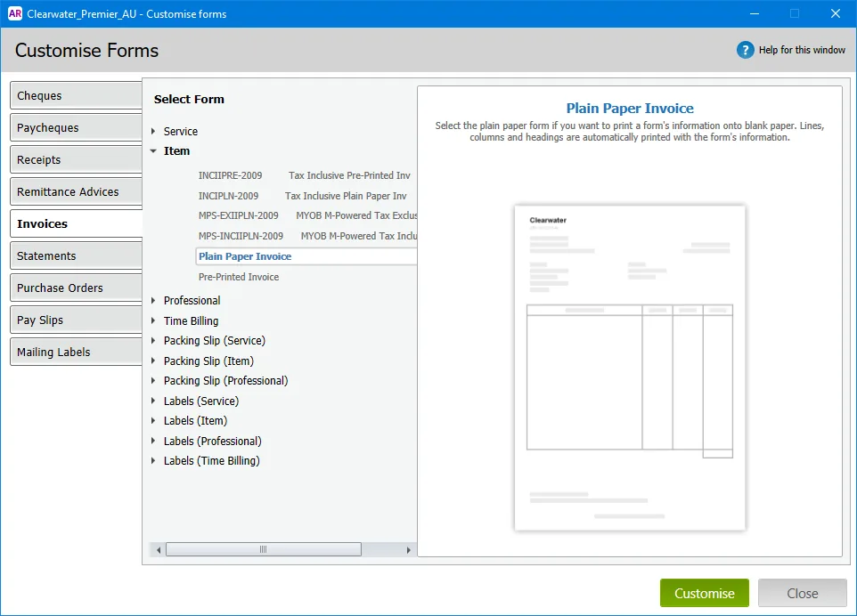This screenshot has width=857, height=616.
Task: Switch to the Receipts tab
Action: (76, 159)
